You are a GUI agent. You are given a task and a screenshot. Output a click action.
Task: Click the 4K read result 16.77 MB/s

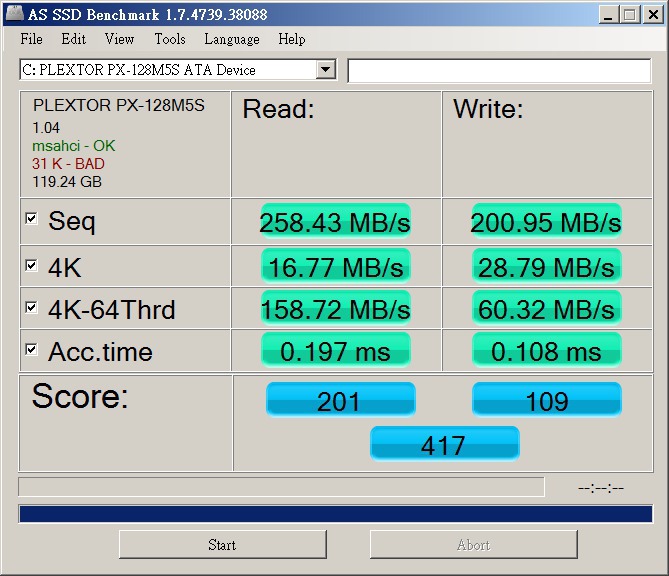[x=335, y=266]
